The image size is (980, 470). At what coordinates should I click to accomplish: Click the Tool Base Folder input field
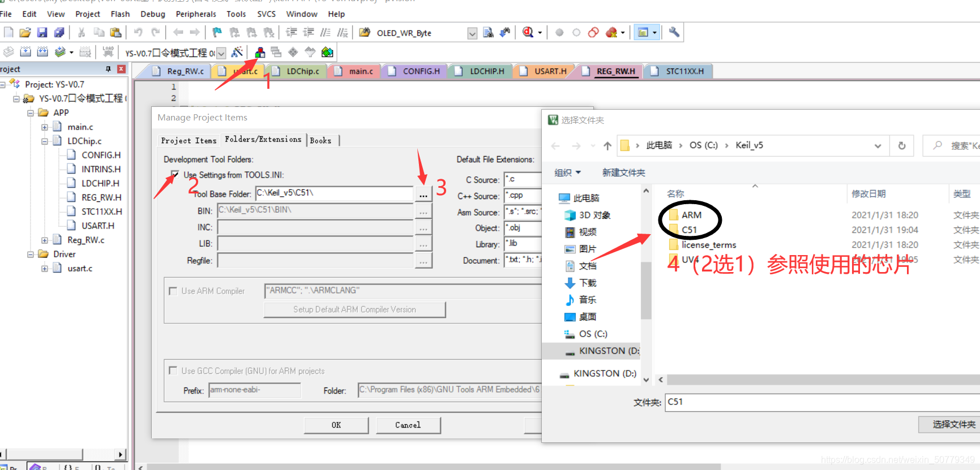pyautogui.click(x=334, y=193)
